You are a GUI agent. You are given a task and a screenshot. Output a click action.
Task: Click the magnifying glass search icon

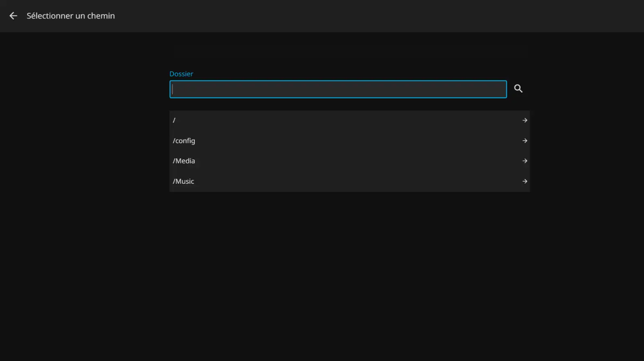[518, 89]
